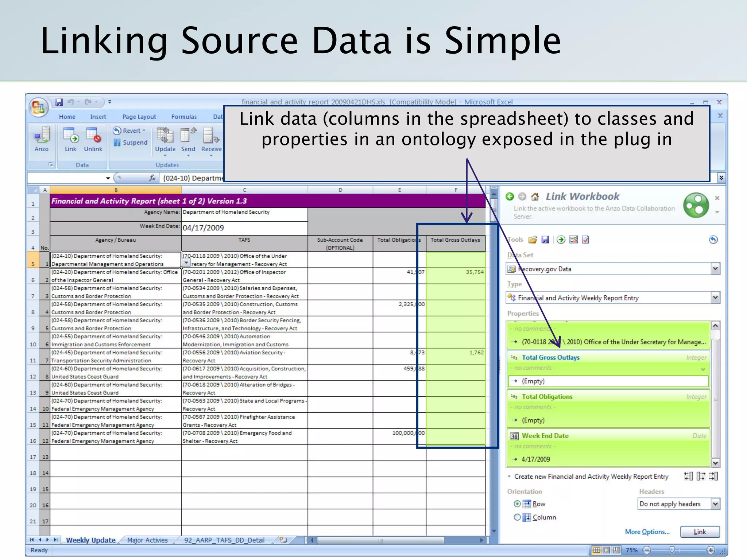The image size is (747, 560).
Task: Click the middle of three layout icons by Create new entry
Action: pyautogui.click(x=701, y=476)
